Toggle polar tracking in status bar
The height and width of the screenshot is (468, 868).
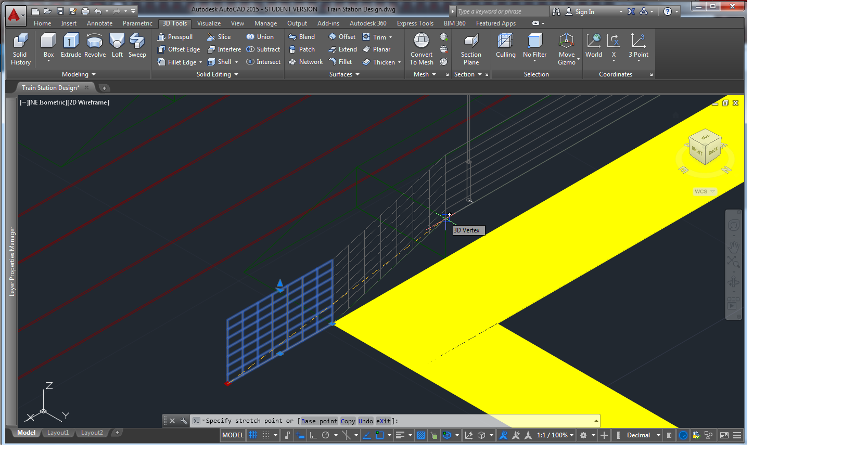click(x=326, y=435)
